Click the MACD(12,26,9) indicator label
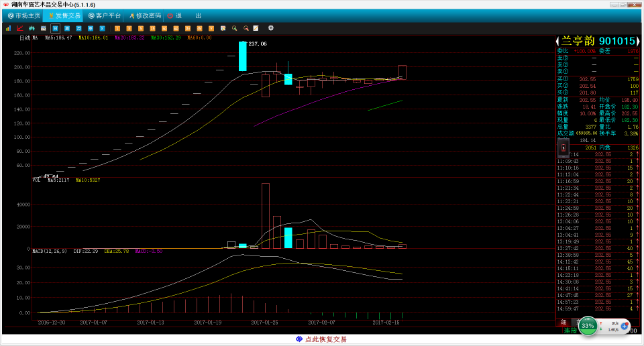 [50, 251]
